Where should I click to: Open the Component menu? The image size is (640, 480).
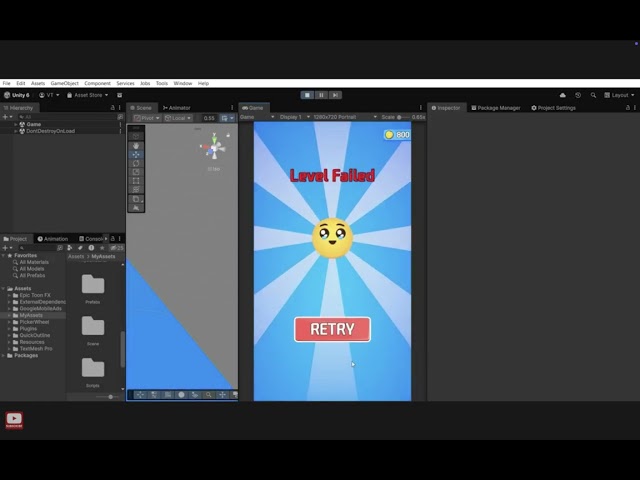98,83
